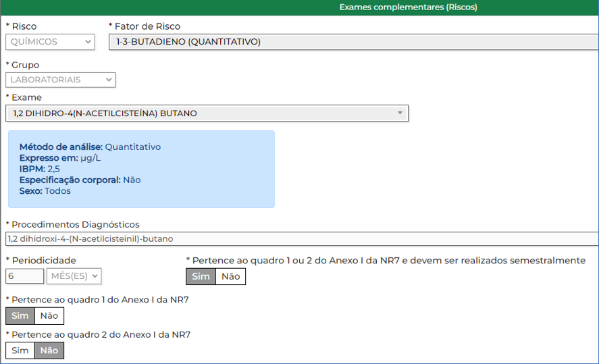Viewport: 599px width, 364px height.
Task: Click the IBPM value line in the info box
Action: click(40, 169)
